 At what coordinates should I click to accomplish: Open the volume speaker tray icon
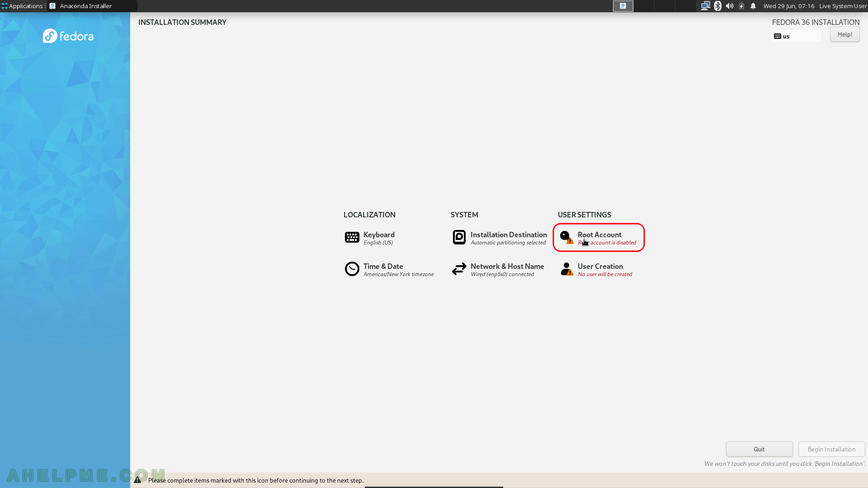pos(730,6)
